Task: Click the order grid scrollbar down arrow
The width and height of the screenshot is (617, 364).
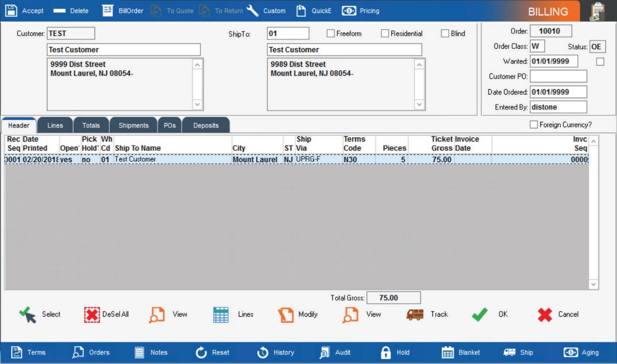Action: 593,284
